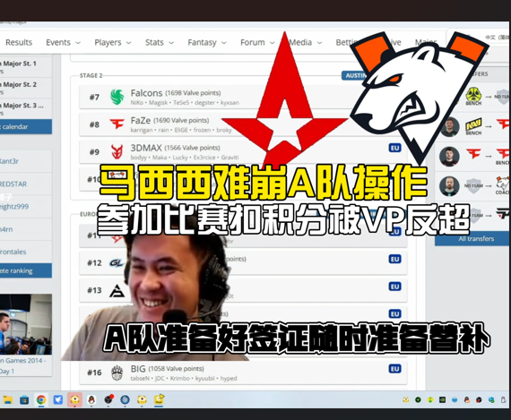Screen dimensions: 511x420
Task: Open File Explorer from the taskbar
Action: coord(7,399)
